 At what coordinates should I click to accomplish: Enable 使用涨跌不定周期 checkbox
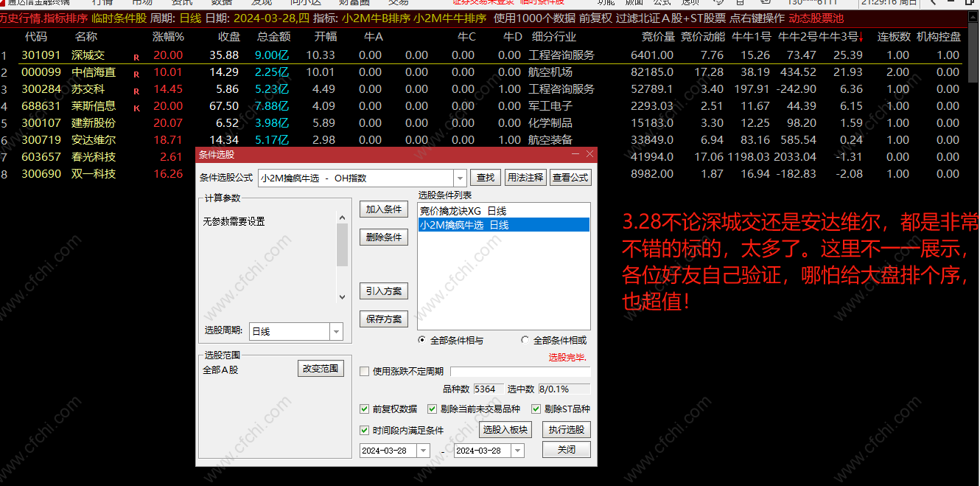[x=364, y=372]
